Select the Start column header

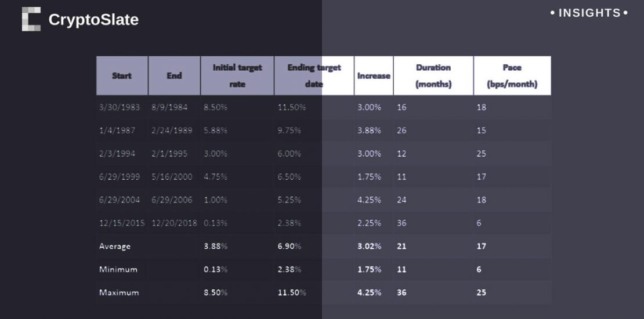click(x=122, y=75)
